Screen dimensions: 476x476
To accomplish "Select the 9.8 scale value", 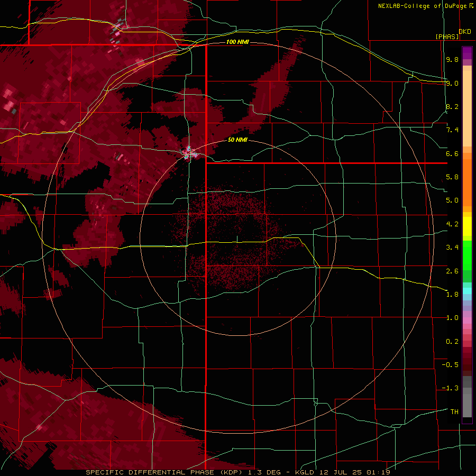I will click(x=452, y=59).
